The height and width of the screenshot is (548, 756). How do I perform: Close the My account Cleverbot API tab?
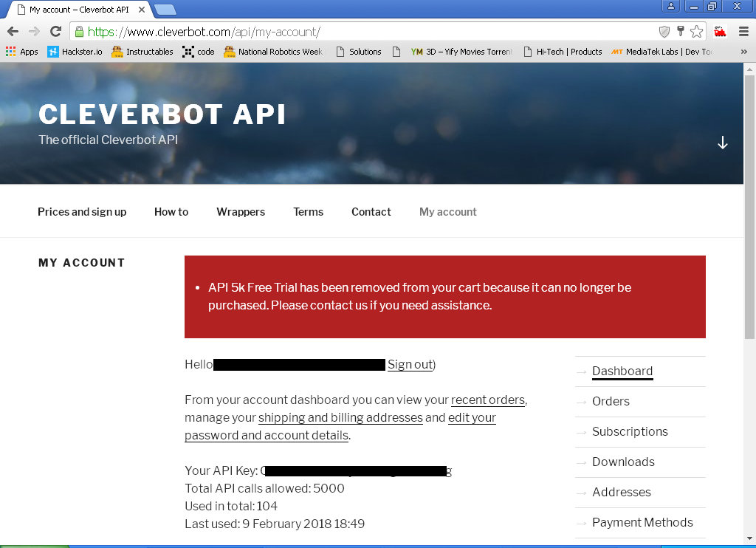pyautogui.click(x=142, y=10)
